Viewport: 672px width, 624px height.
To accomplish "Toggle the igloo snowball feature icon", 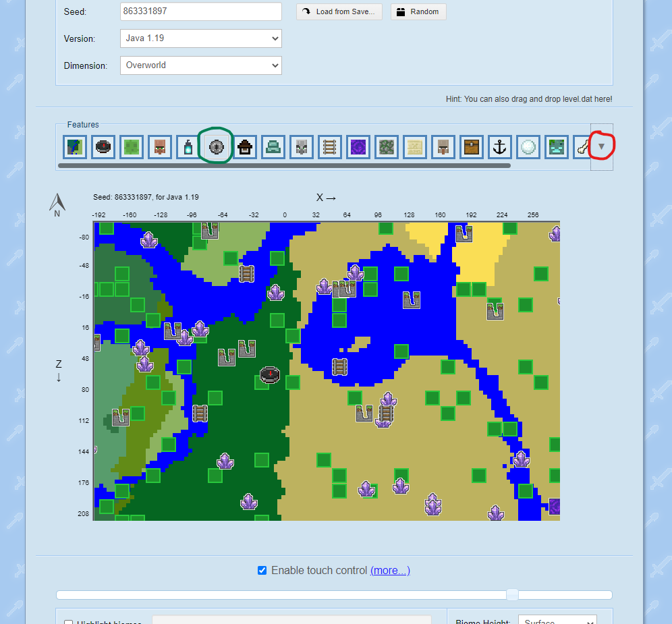I will coord(528,146).
